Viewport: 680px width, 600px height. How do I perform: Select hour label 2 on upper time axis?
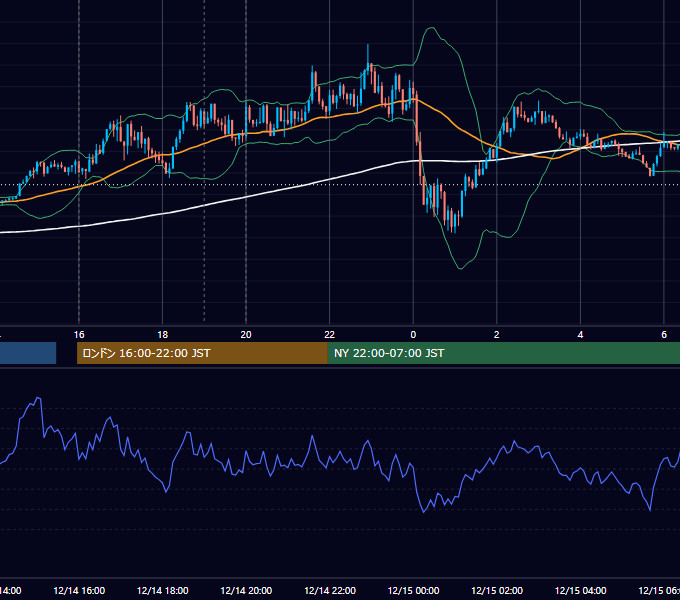tap(497, 335)
